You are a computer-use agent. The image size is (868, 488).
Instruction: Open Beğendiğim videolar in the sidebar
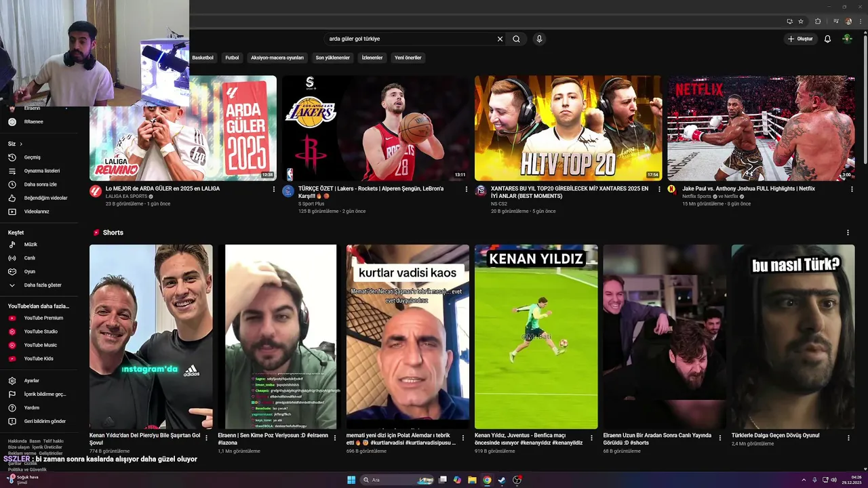click(x=41, y=198)
